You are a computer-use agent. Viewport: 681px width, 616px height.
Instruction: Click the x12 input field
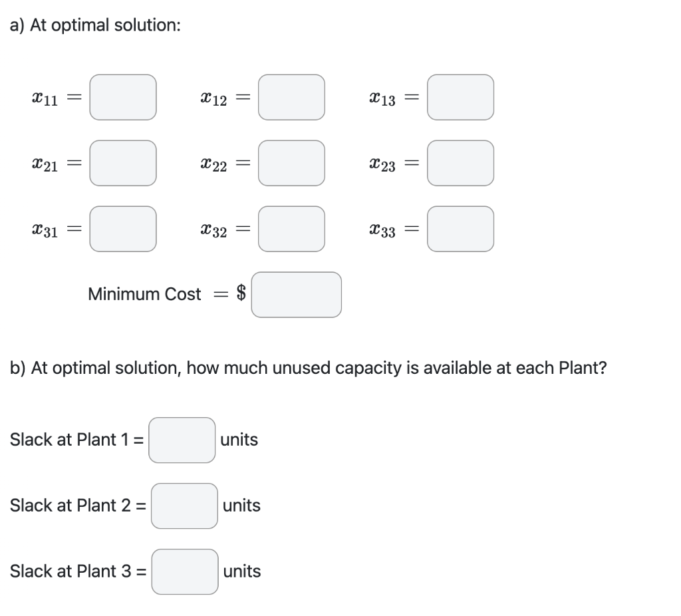tap(291, 97)
